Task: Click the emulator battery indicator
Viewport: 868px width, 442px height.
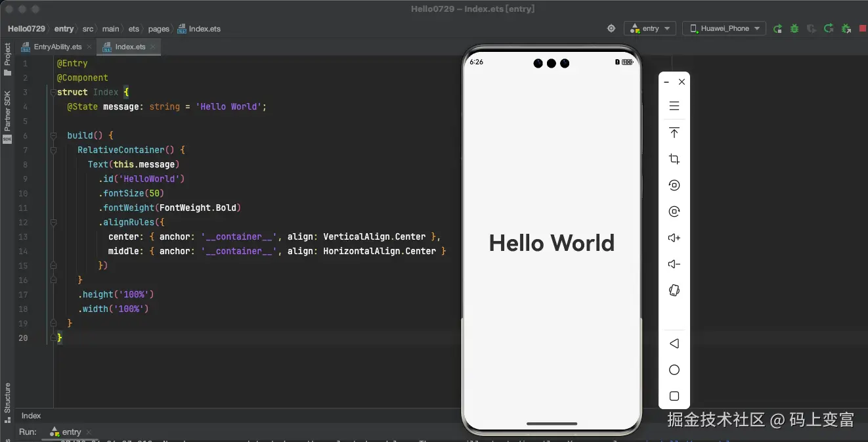Action: click(x=627, y=62)
